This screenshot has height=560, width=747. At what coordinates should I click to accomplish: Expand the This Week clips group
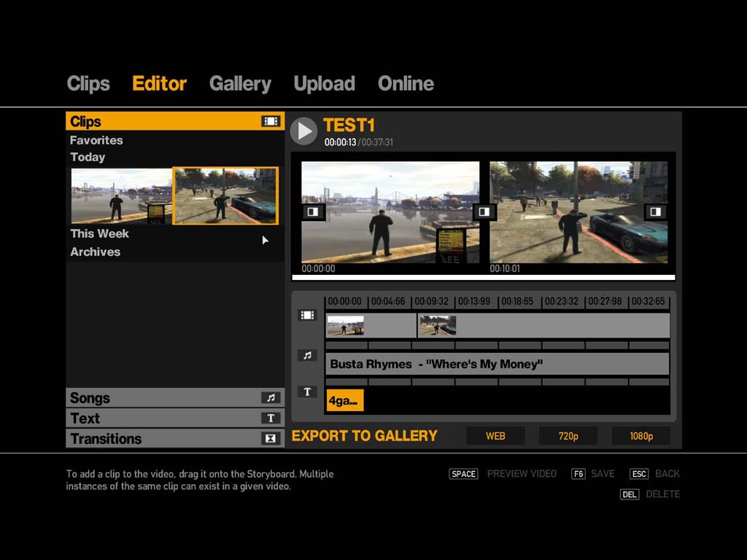[x=99, y=233]
